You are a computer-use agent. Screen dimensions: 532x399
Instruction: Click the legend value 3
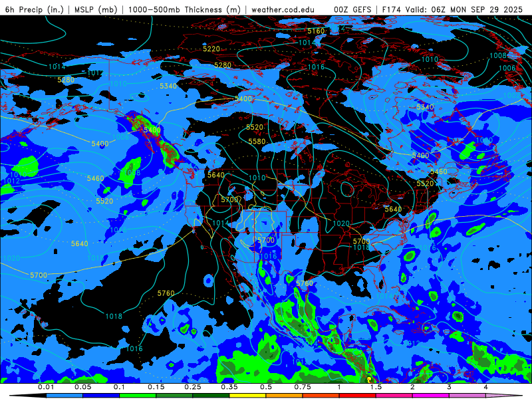[450, 387]
